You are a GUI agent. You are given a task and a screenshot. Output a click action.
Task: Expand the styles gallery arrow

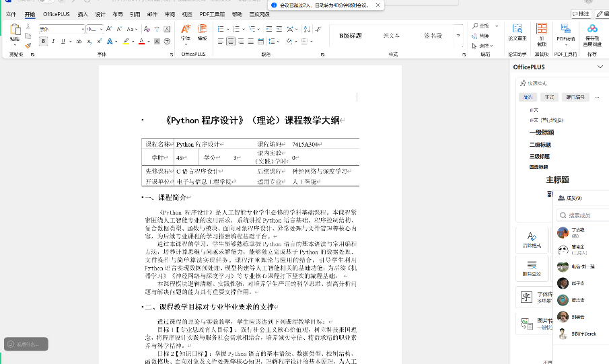(x=458, y=36)
